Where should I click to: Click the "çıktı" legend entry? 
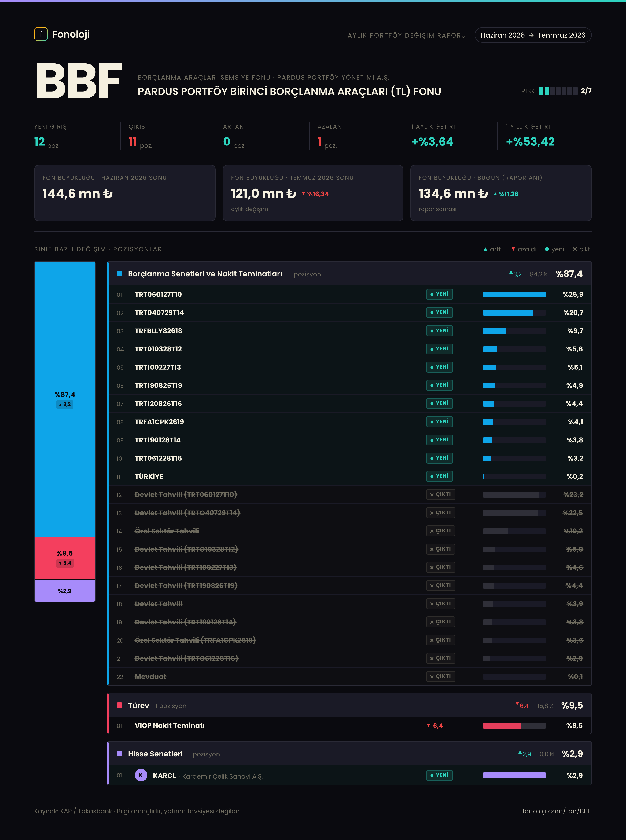click(582, 249)
